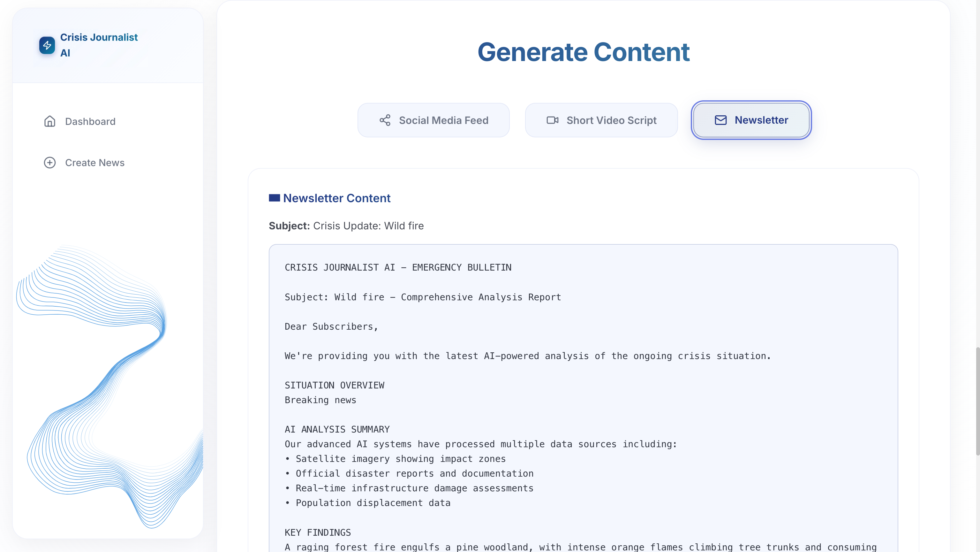Click the Dashboard home icon
Viewport: 980px width, 552px height.
(50, 121)
